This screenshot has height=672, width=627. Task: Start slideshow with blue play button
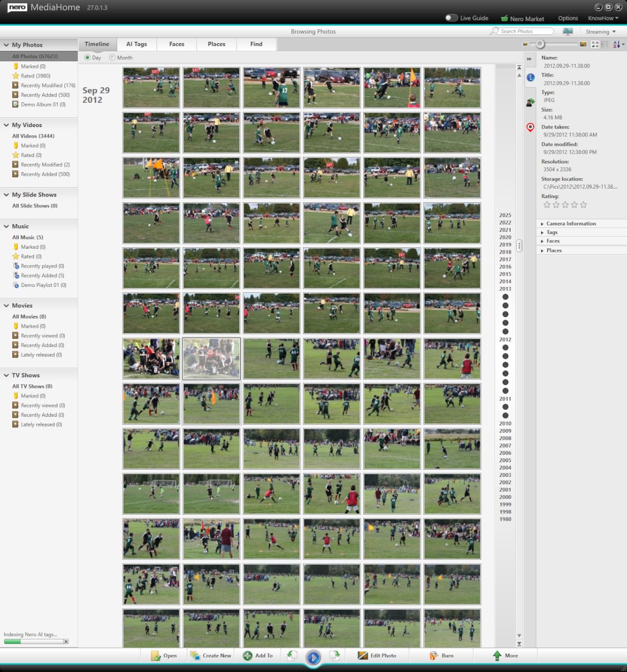point(313,658)
